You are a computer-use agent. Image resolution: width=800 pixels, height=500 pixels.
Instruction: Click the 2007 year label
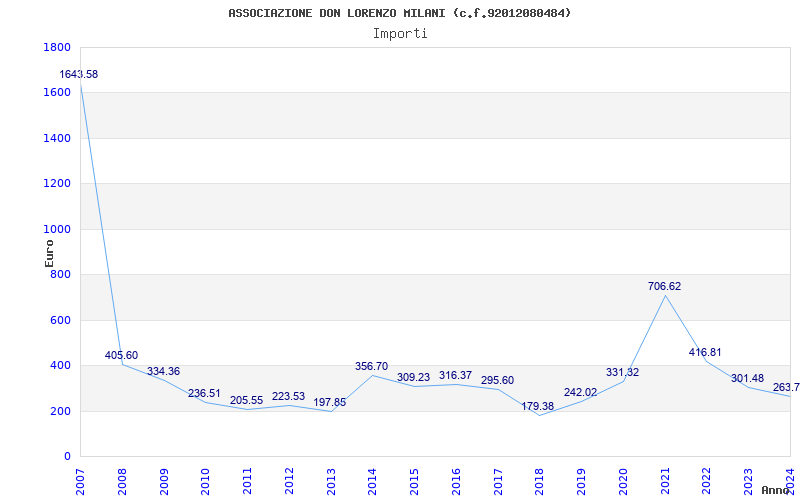pos(81,482)
